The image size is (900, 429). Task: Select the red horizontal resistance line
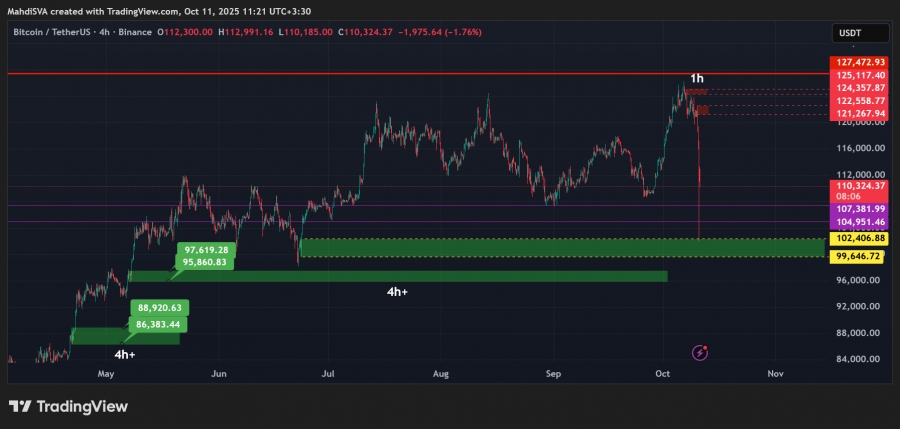click(x=400, y=74)
